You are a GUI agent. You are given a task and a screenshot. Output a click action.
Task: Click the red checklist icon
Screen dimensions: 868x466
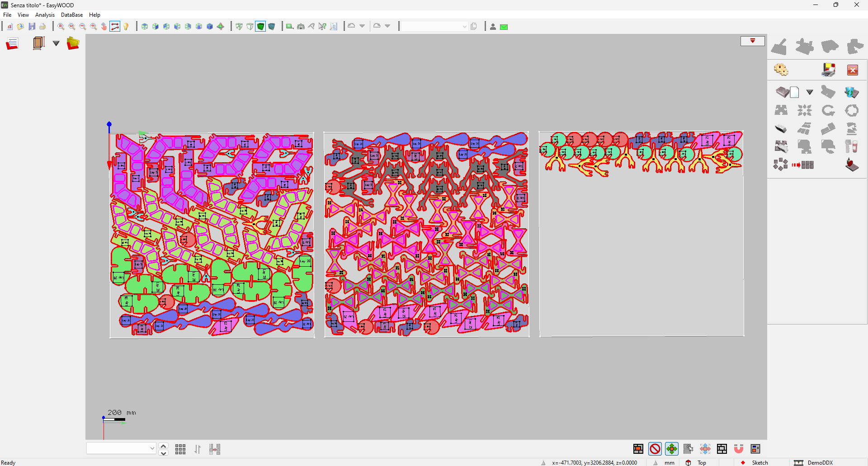click(x=12, y=44)
